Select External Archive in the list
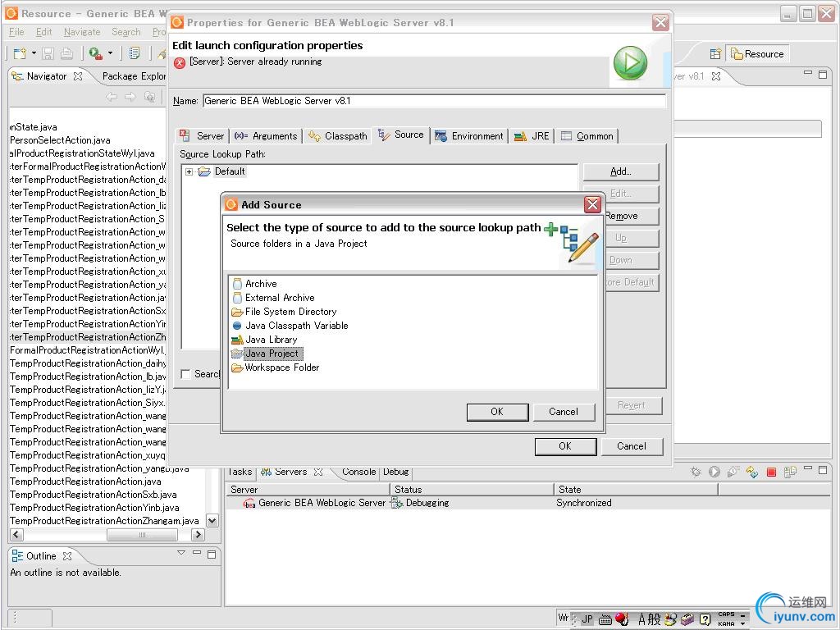 (x=273, y=298)
